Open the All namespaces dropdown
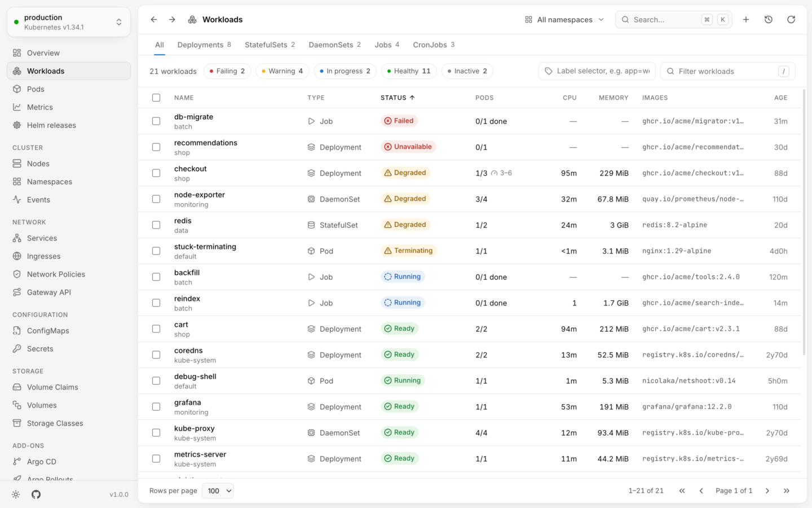812x508 pixels. [564, 20]
